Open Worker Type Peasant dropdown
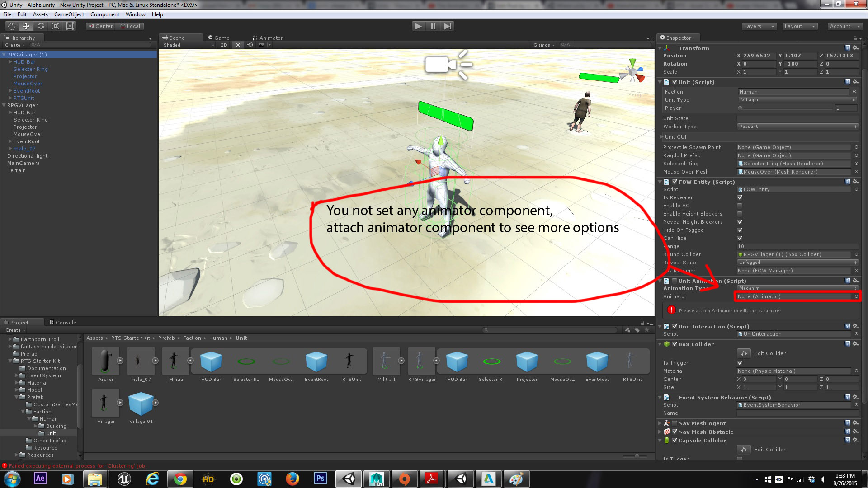 click(x=797, y=127)
